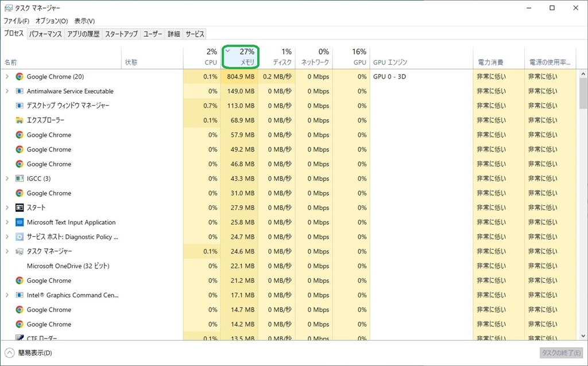Sort by the CPU column header
588x366 pixels.
tap(202, 57)
